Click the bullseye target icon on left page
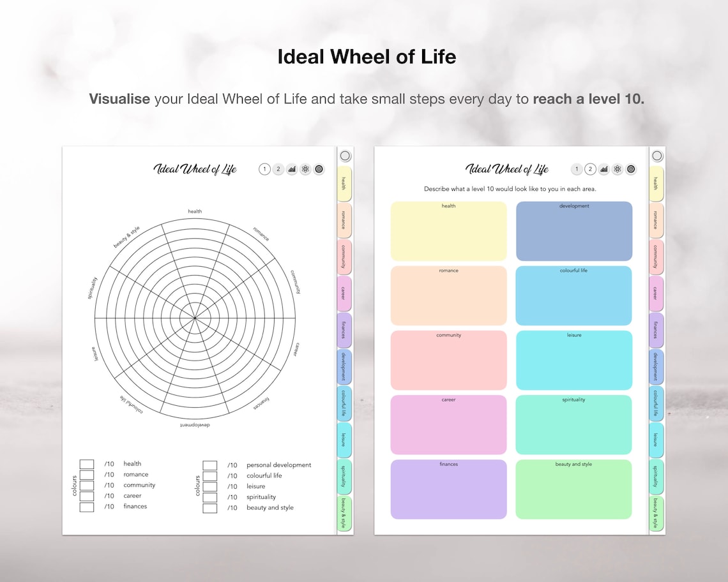The image size is (728, 582). (318, 169)
